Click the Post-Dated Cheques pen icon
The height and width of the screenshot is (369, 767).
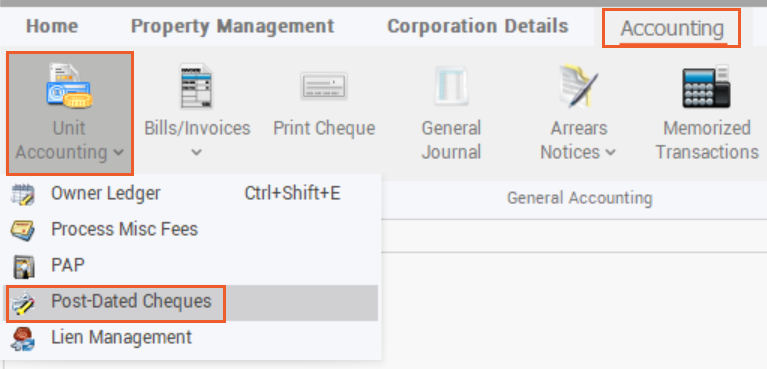23,303
